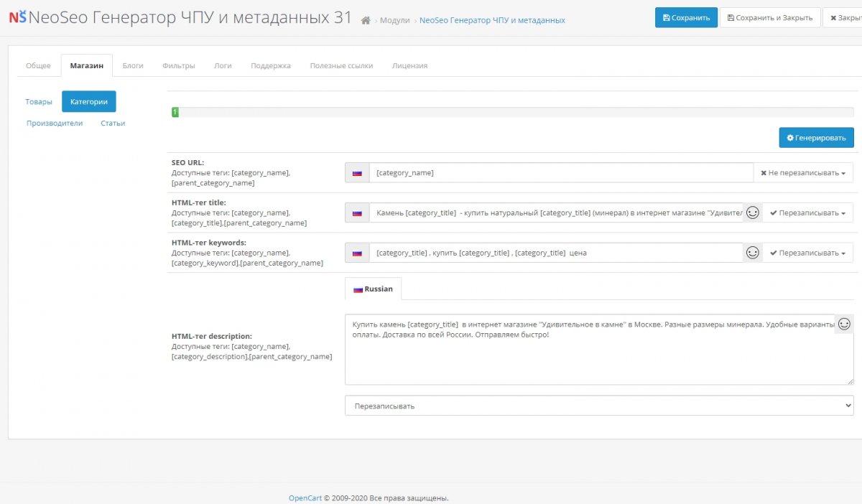Click Сохранить и Закрыть button

pos(769,18)
